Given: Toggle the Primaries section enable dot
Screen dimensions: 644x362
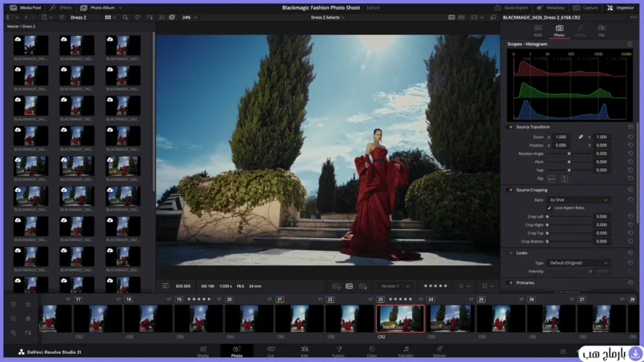Looking at the screenshot, I should tap(511, 283).
